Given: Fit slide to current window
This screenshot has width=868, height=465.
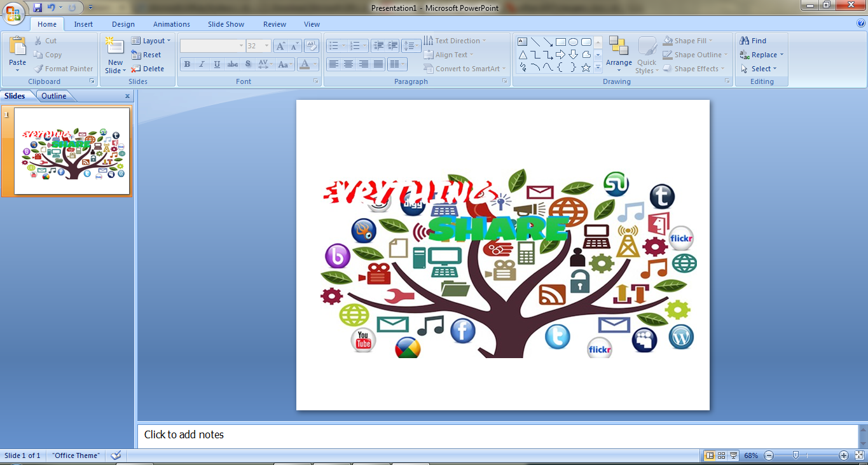Looking at the screenshot, I should point(859,455).
